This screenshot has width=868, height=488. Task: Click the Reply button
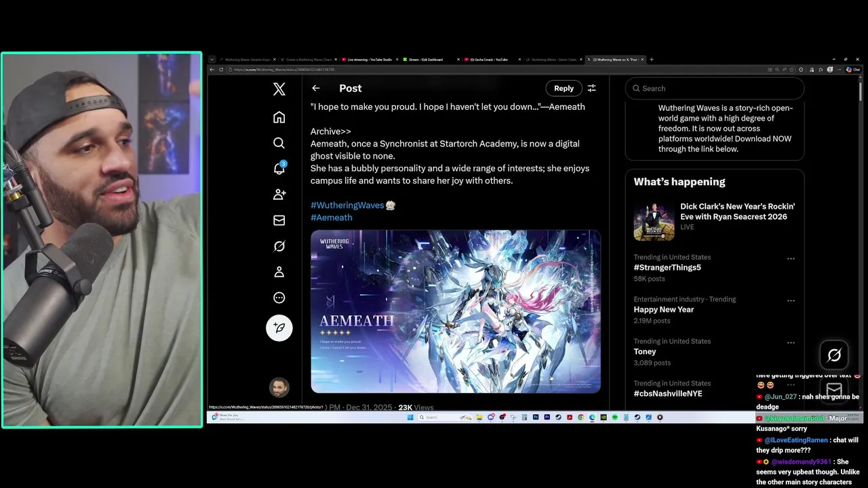[564, 88]
